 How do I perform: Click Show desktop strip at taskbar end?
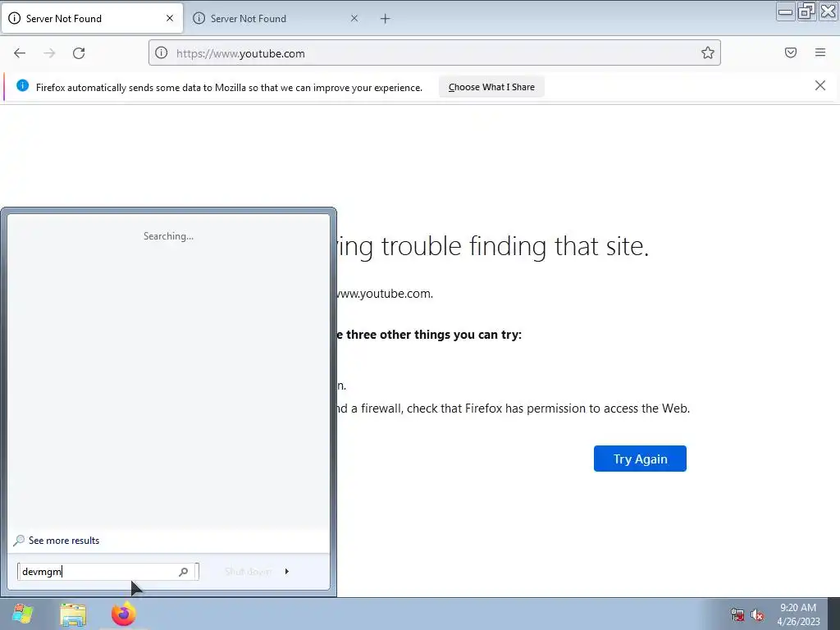pyautogui.click(x=833, y=614)
